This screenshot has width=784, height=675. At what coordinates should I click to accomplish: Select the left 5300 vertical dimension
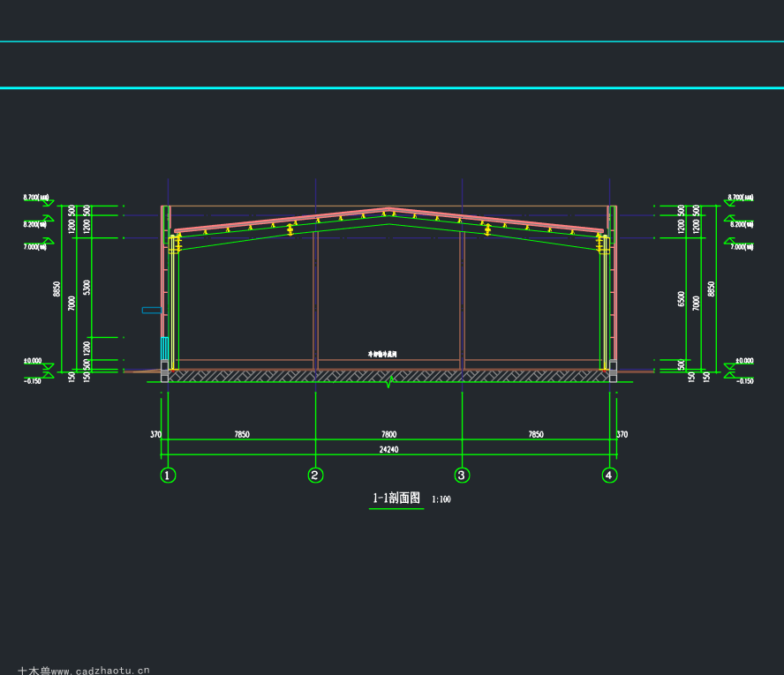pos(87,288)
